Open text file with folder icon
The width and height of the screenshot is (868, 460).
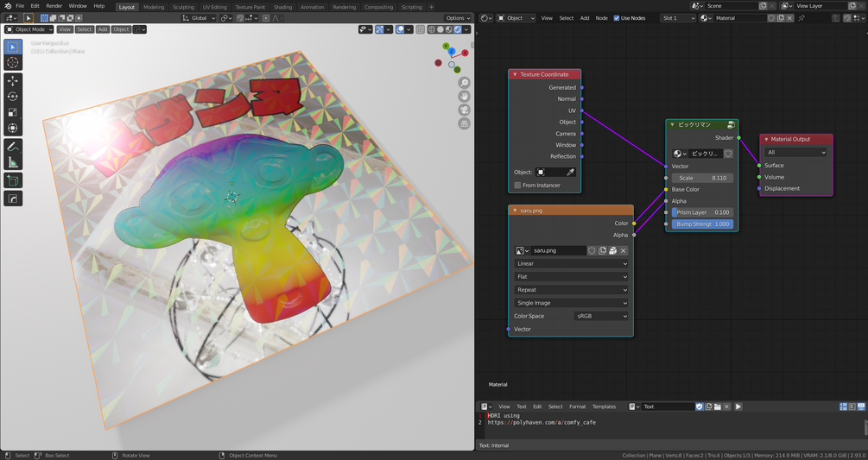(x=718, y=406)
